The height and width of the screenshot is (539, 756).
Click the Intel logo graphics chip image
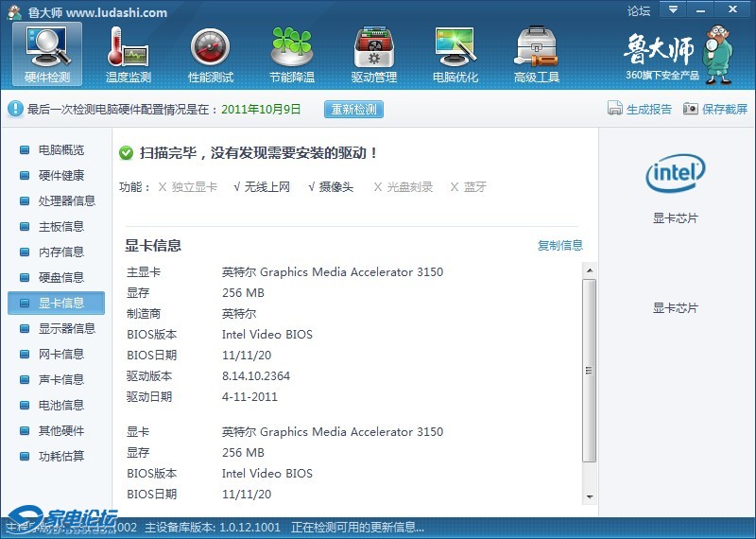675,173
